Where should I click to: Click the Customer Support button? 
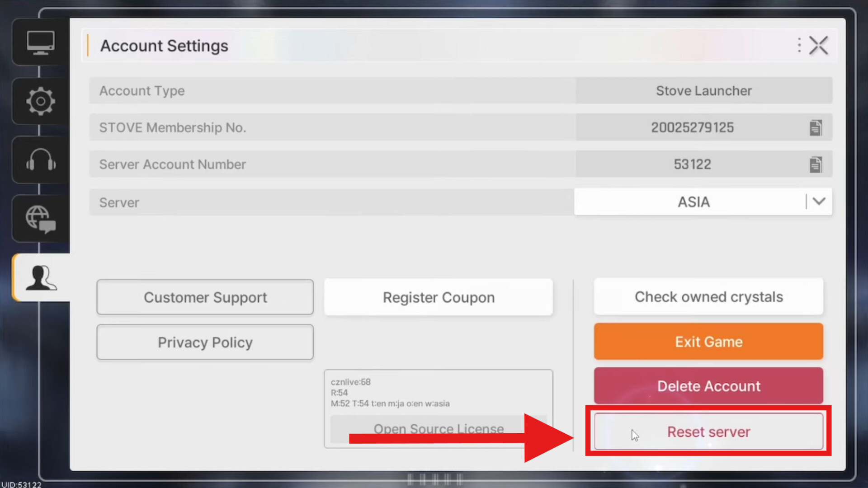point(205,297)
